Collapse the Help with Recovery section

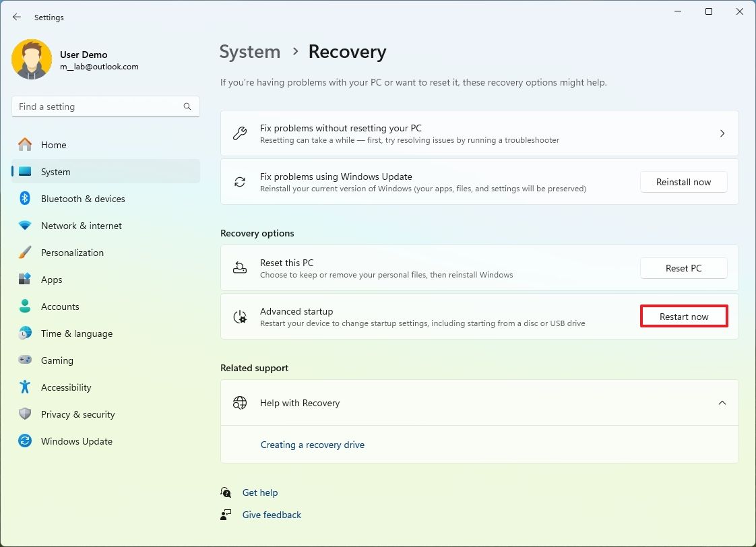tap(722, 402)
